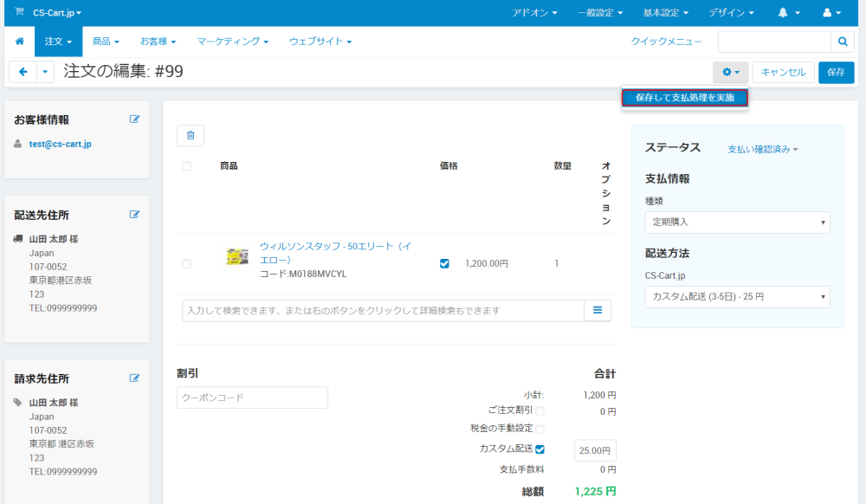
Task: Expand the CS-Cart.jp store dropdown
Action: coord(57,12)
